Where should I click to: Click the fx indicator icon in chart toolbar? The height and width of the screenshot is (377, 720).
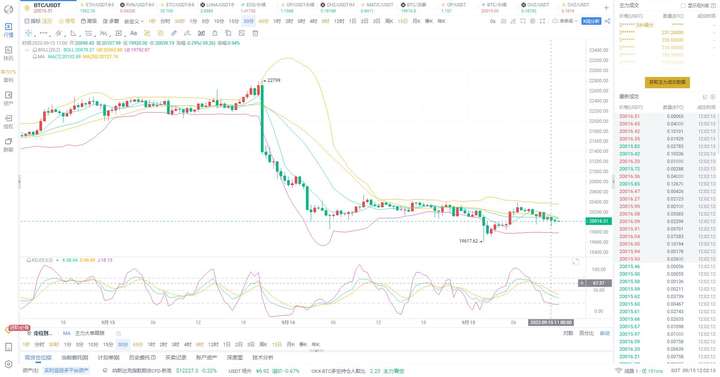(x=493, y=21)
